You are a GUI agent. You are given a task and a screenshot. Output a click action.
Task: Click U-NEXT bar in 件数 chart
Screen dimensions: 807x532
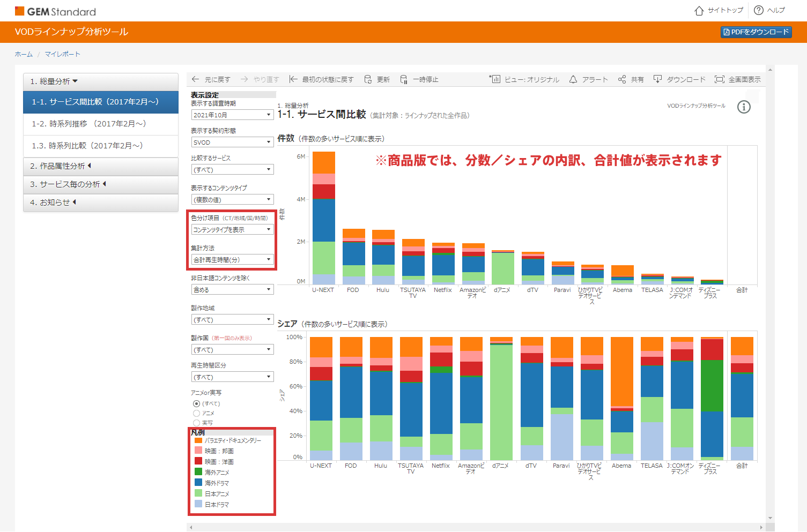323,218
